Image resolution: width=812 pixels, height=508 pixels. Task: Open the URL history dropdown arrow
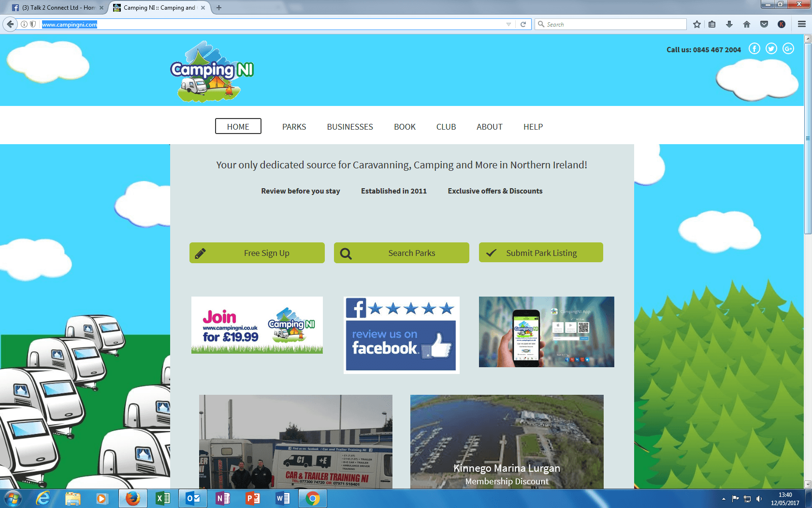(508, 24)
